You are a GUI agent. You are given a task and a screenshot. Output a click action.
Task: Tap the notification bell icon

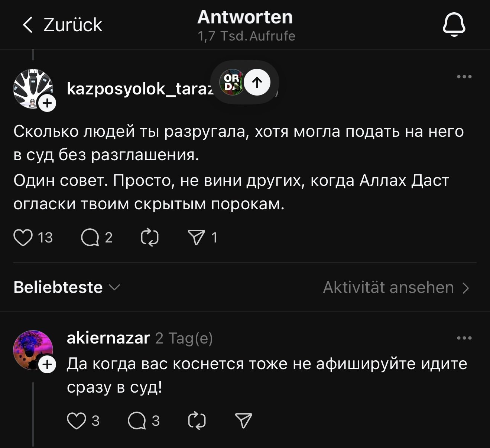click(x=454, y=25)
